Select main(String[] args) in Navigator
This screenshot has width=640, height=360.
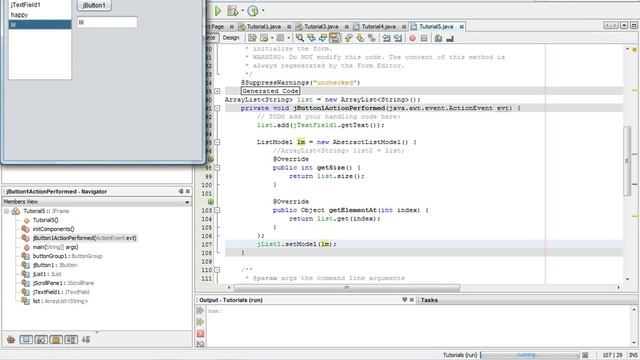tap(55, 247)
